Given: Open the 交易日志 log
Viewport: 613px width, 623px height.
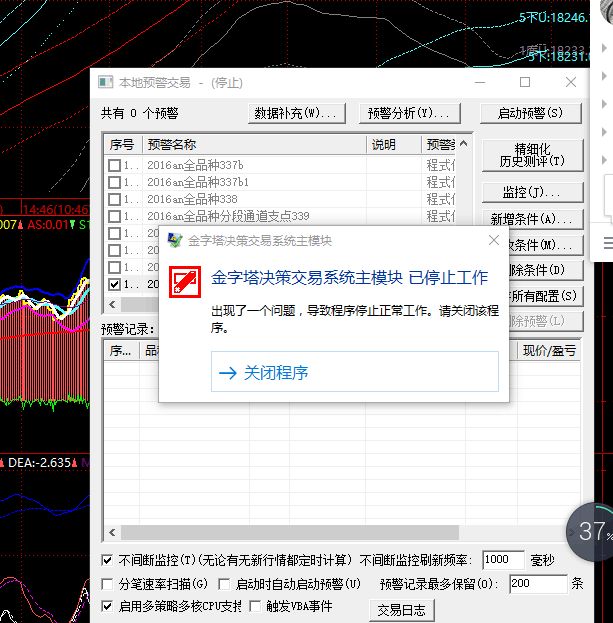Looking at the screenshot, I should click(401, 609).
